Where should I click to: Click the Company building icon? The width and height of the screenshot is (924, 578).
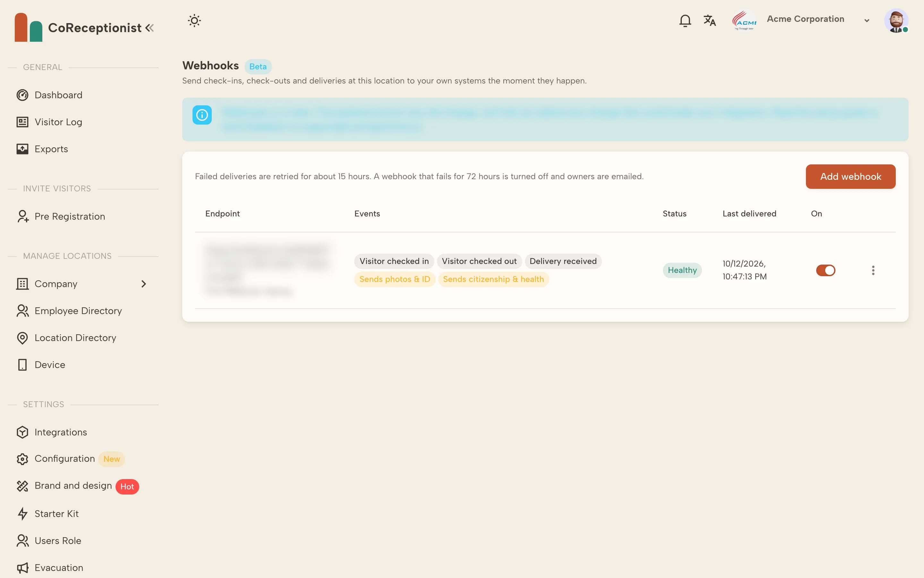point(22,284)
